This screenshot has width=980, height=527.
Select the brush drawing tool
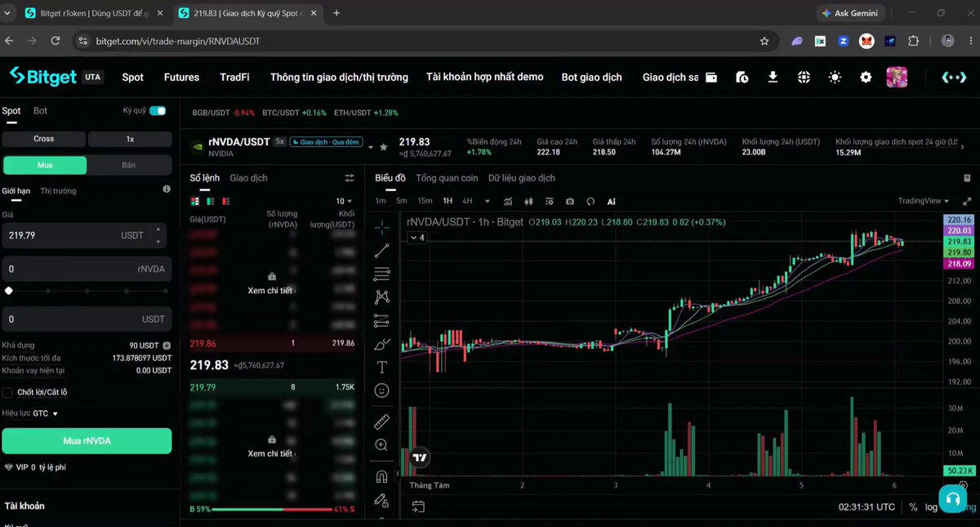click(381, 344)
